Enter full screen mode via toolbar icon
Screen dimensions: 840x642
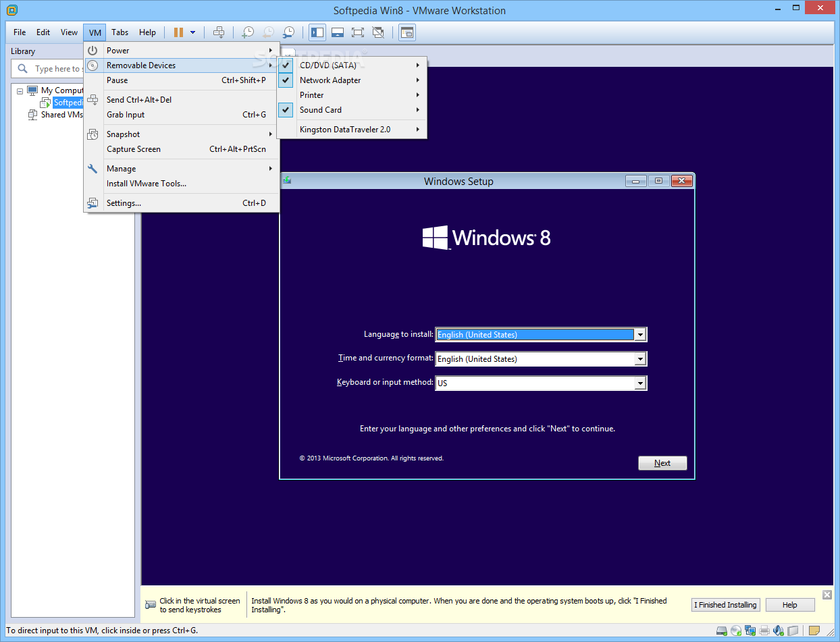click(358, 32)
